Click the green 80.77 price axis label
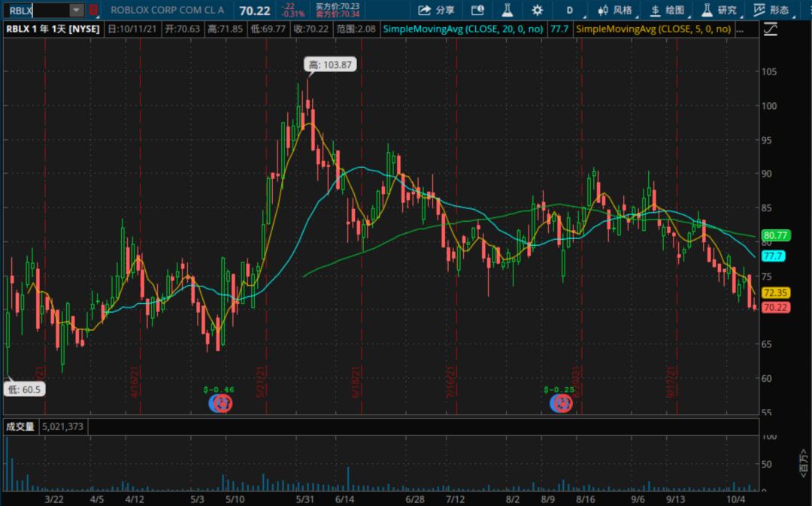The image size is (812, 506). tap(775, 235)
